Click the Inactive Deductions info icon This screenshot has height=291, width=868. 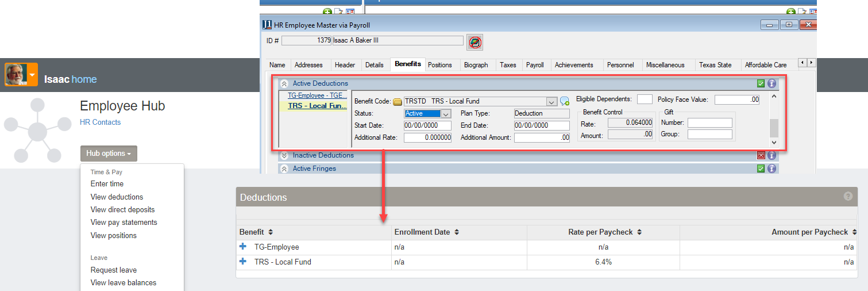click(x=771, y=155)
